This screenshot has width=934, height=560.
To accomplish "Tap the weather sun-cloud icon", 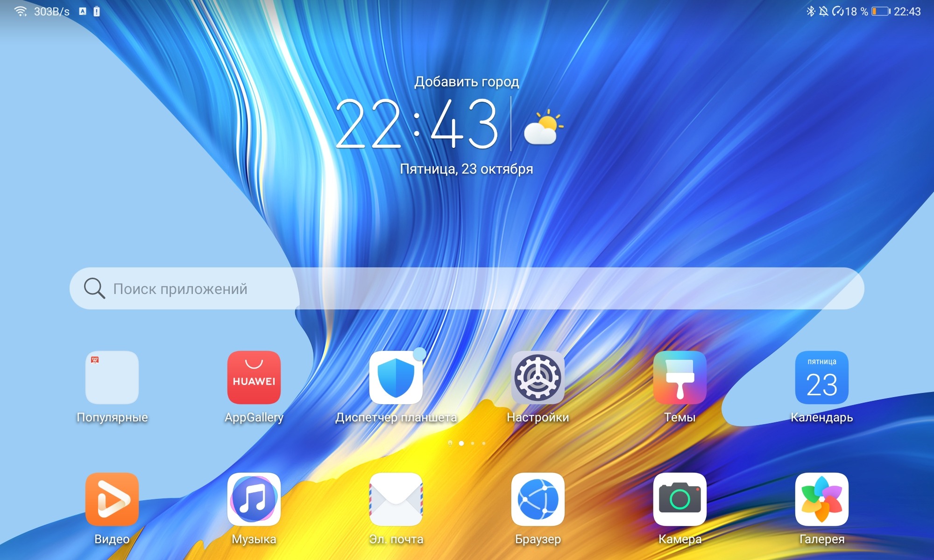I will [x=543, y=127].
